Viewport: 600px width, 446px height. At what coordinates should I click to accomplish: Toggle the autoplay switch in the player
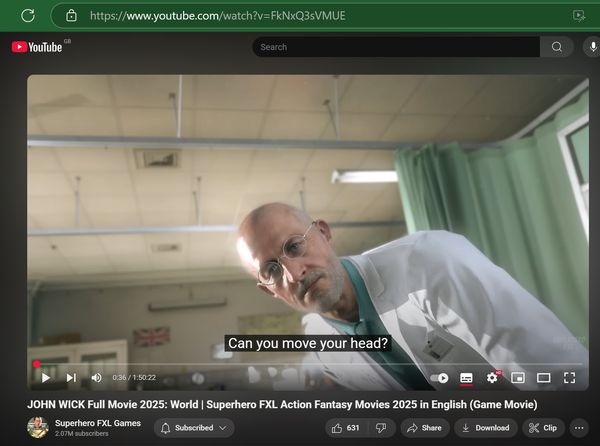[439, 378]
